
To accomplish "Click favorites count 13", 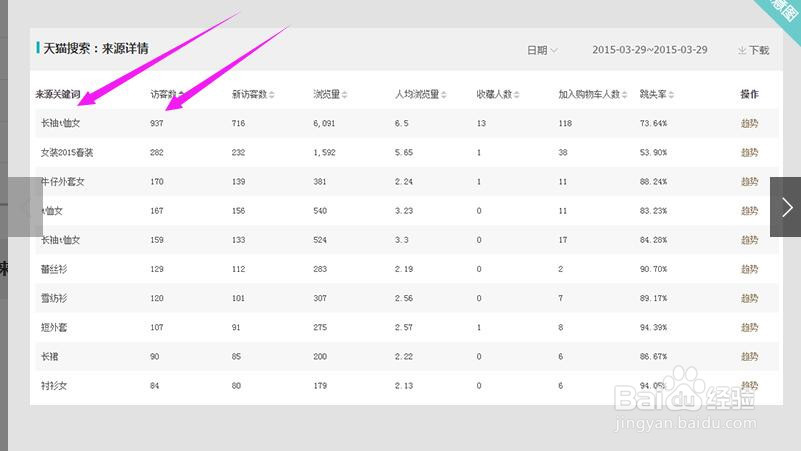I will pos(481,123).
